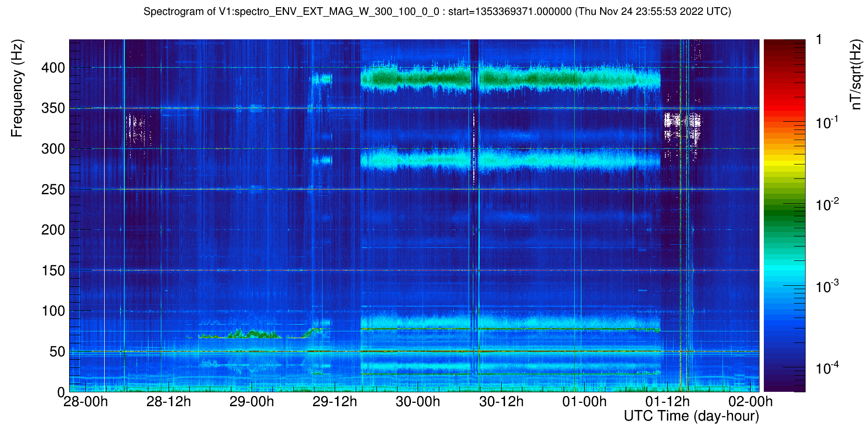868x434 pixels.
Task: Click the 400 frequency tick label
Action: coord(53,68)
